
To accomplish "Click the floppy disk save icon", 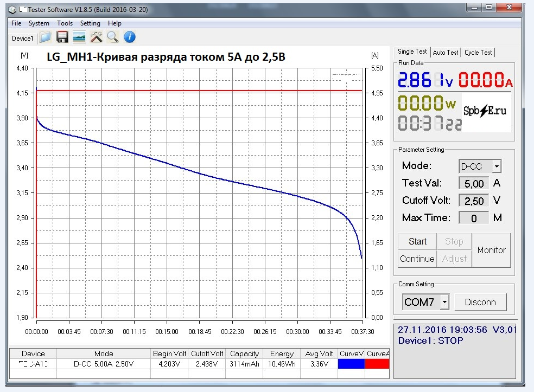I will pyautogui.click(x=62, y=37).
